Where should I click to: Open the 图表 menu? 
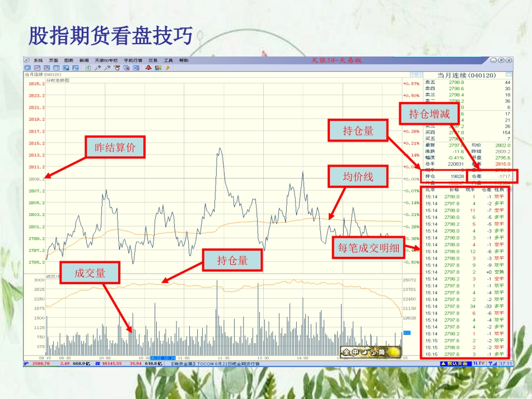click(69, 60)
